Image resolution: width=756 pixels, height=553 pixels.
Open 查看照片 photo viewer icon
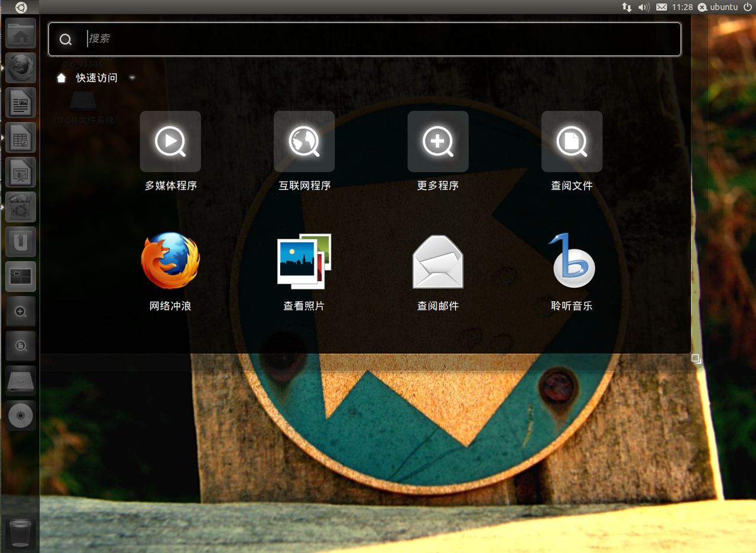304,261
